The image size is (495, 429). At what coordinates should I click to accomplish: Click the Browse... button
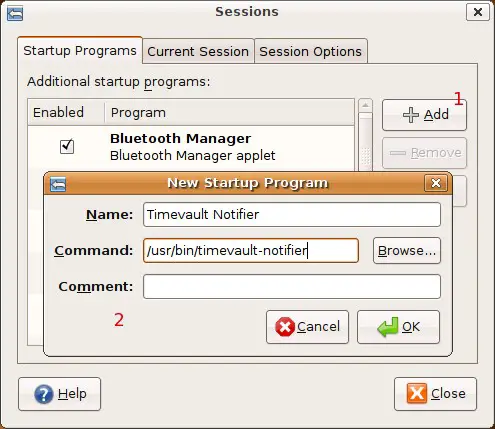point(407,251)
